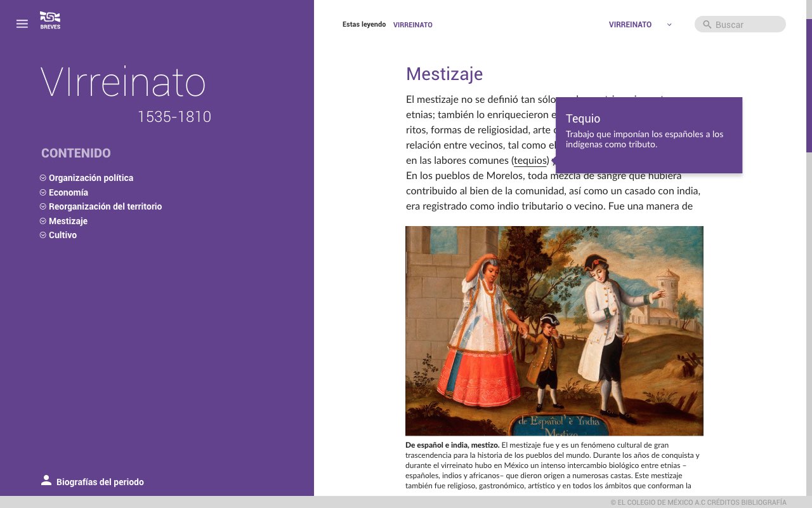Click the chevron icon beside Mestizaje

coord(43,221)
